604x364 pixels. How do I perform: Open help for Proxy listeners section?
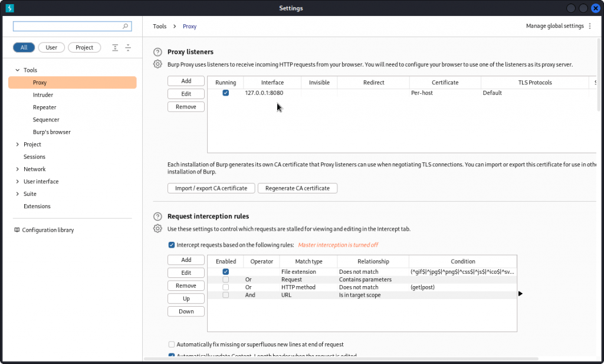(156, 52)
